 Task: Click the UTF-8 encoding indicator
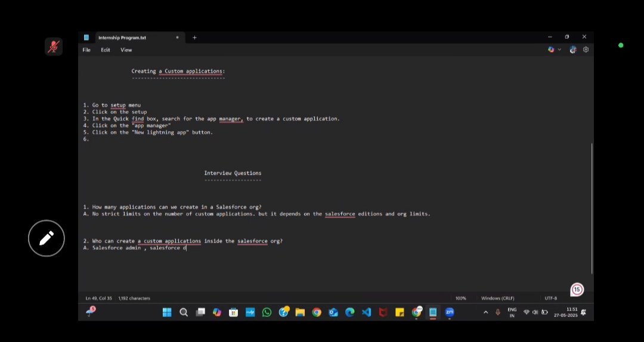point(551,298)
